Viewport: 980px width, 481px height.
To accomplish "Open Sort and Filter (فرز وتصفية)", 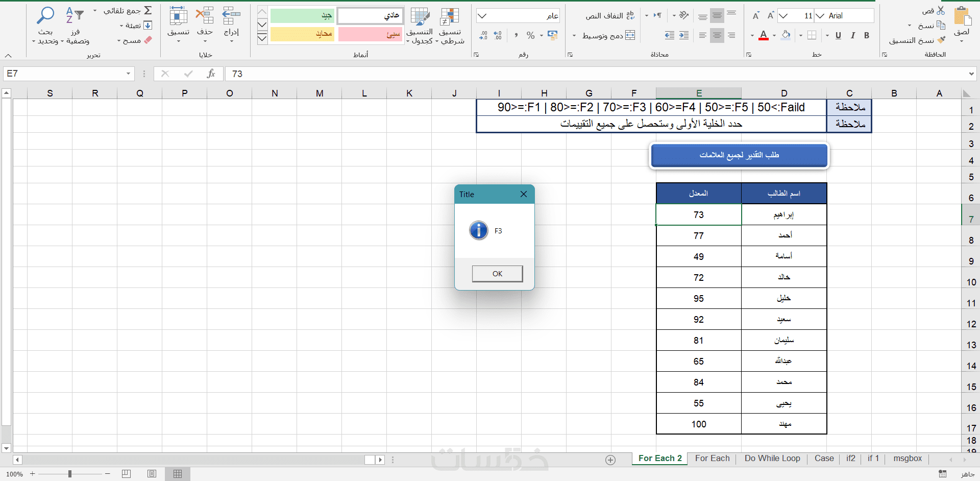I will pos(75,26).
